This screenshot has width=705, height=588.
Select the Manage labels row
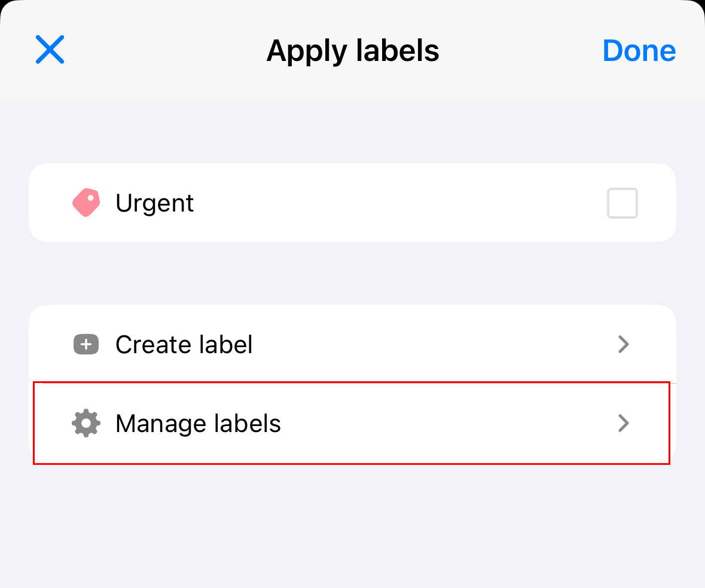pyautogui.click(x=352, y=423)
